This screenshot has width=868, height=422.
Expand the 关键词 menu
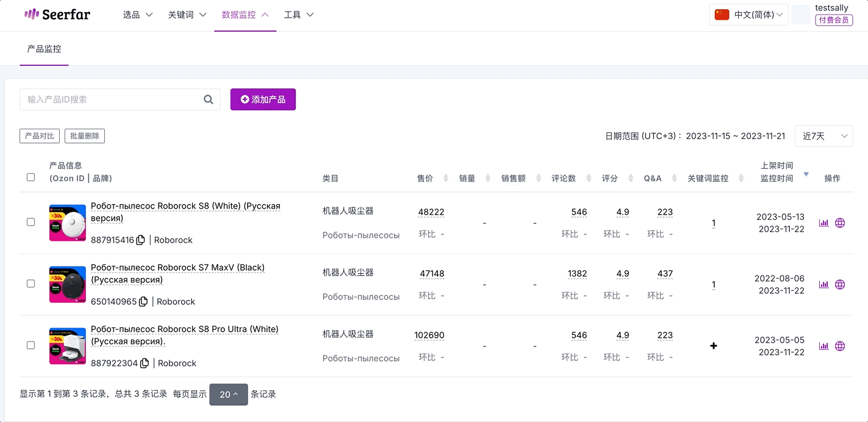point(187,15)
